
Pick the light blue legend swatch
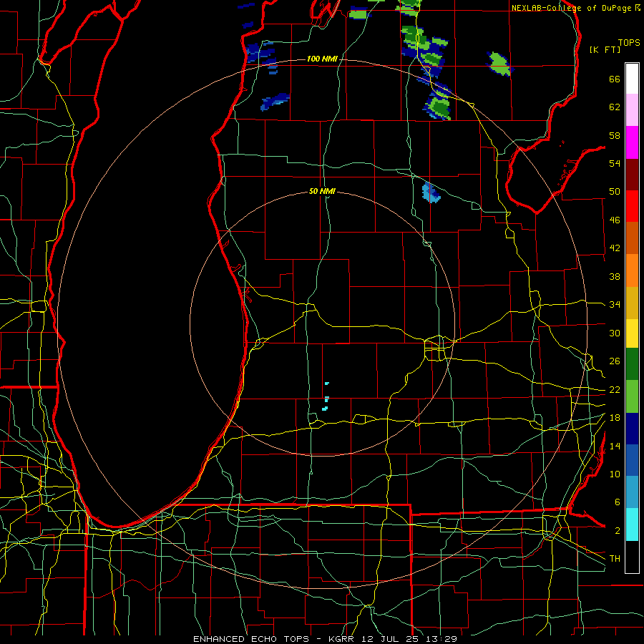click(632, 492)
